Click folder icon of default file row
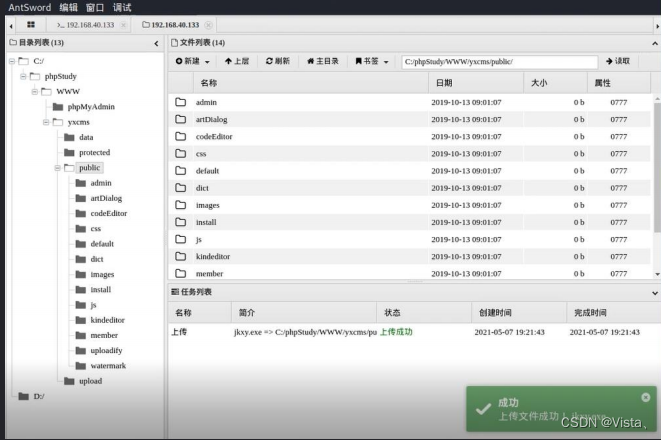Image resolution: width=661 pixels, height=440 pixels. pos(180,171)
